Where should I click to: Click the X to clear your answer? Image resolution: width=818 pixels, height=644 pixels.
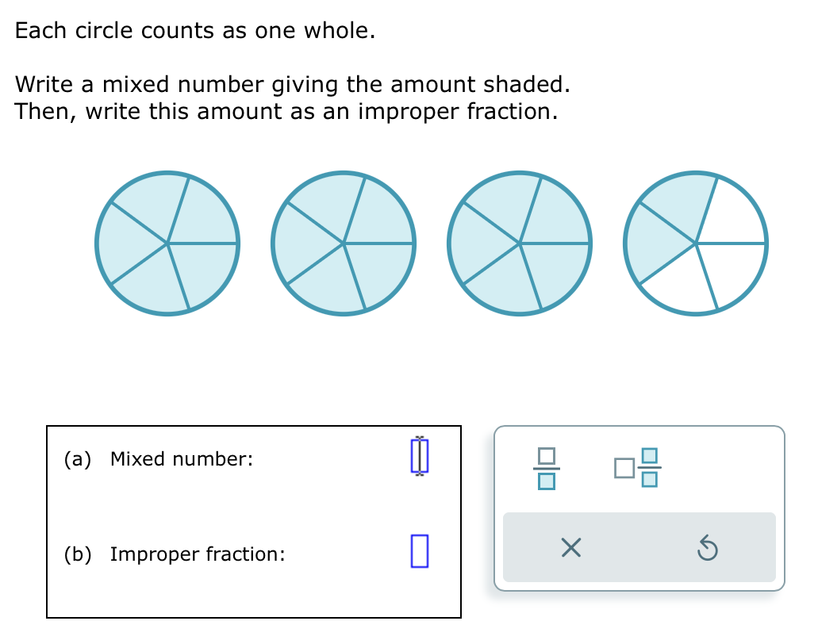(570, 547)
